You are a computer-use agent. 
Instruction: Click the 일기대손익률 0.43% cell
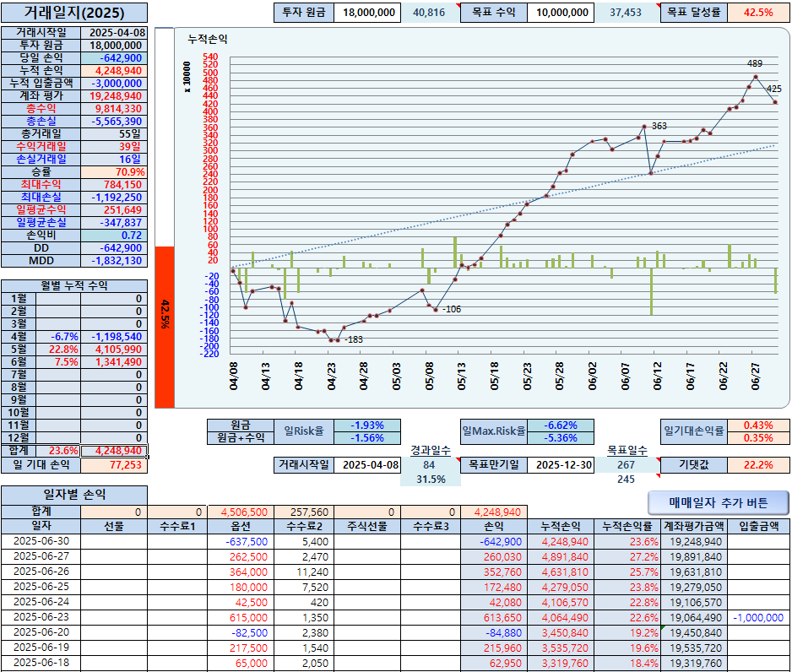(758, 425)
